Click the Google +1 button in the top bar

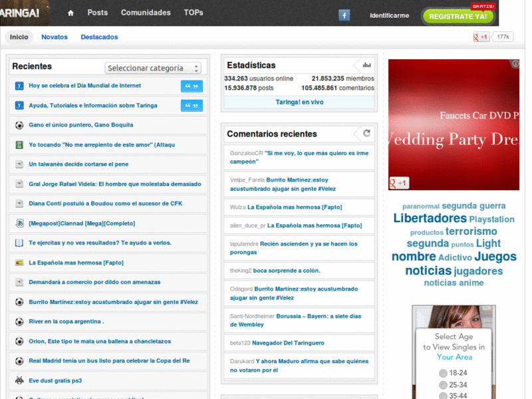pos(481,37)
